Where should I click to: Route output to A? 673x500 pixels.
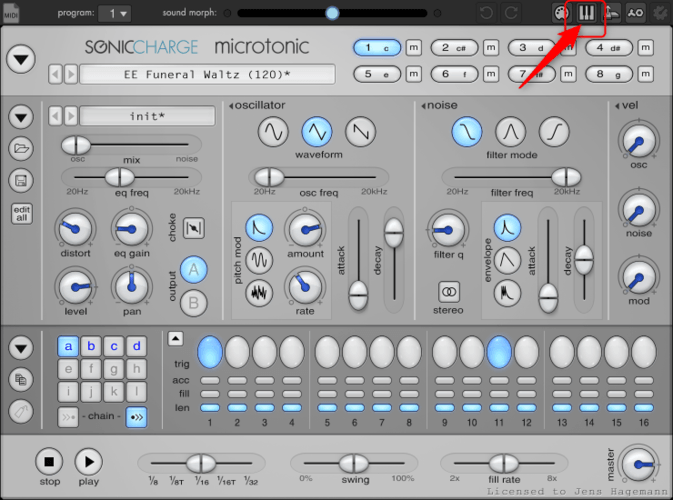194,270
